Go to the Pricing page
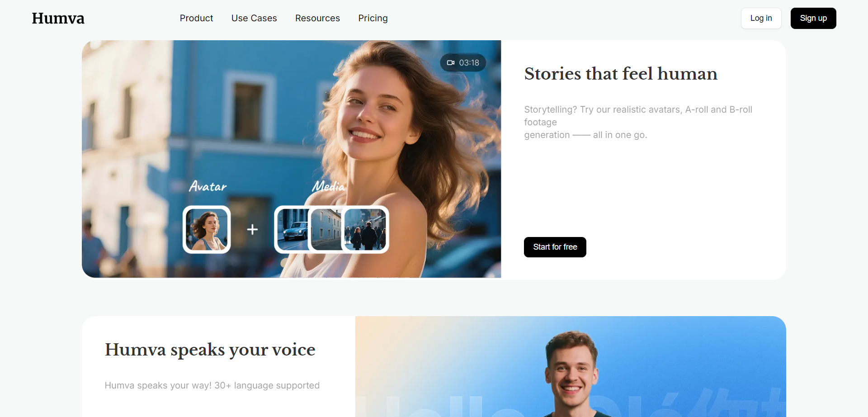Image resolution: width=868 pixels, height=417 pixels. coord(373,18)
